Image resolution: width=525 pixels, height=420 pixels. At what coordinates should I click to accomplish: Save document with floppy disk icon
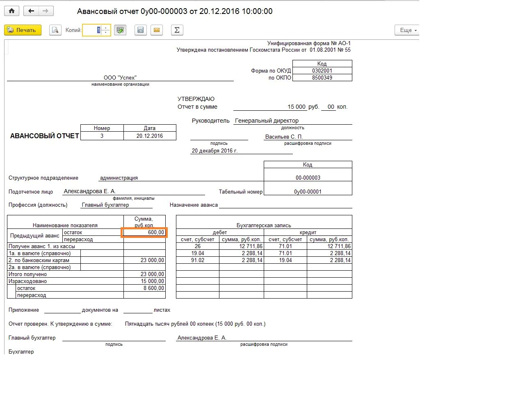click(x=140, y=30)
